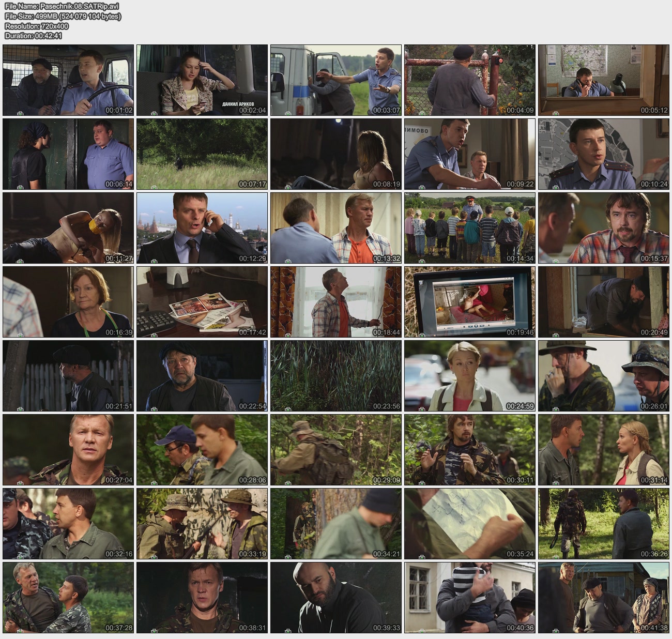
Task: Click the Duration 00:42:41 text line
Action: 34,36
